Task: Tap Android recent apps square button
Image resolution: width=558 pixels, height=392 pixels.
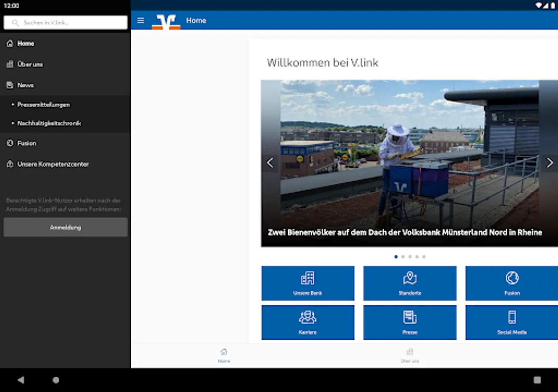Action: pyautogui.click(x=537, y=380)
